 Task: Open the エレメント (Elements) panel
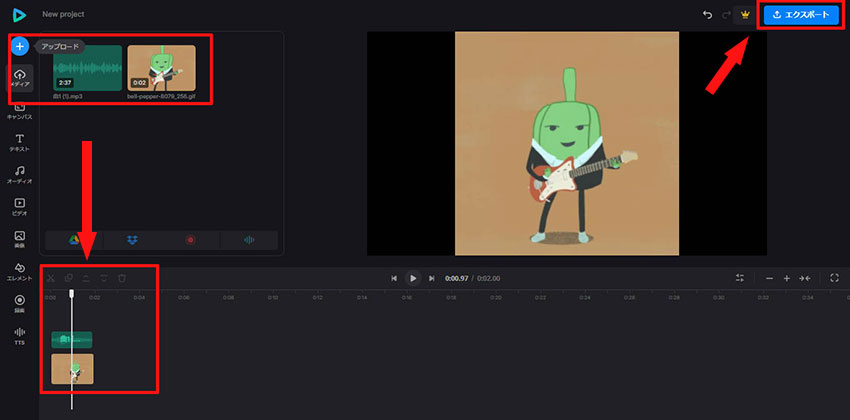click(x=20, y=271)
